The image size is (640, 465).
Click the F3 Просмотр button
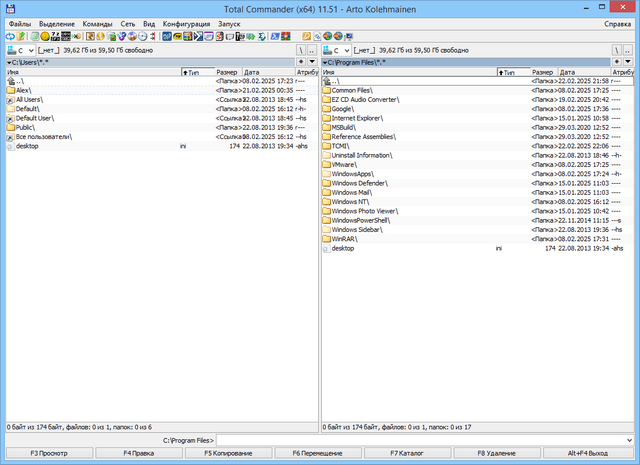pos(48,453)
